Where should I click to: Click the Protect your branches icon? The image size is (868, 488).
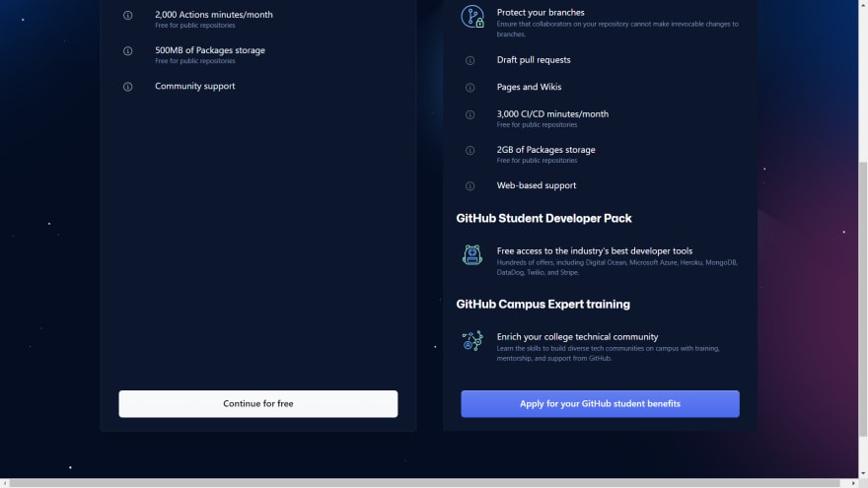472,17
